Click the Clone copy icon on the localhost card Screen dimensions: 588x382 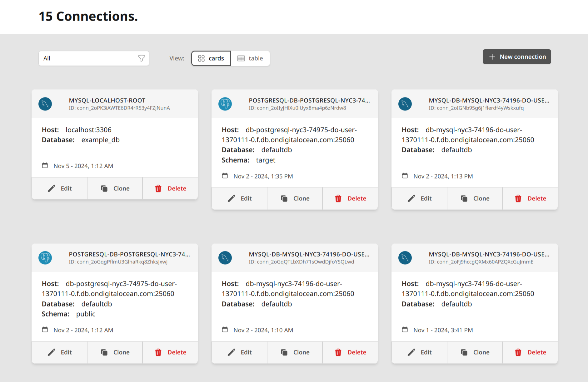pos(104,188)
